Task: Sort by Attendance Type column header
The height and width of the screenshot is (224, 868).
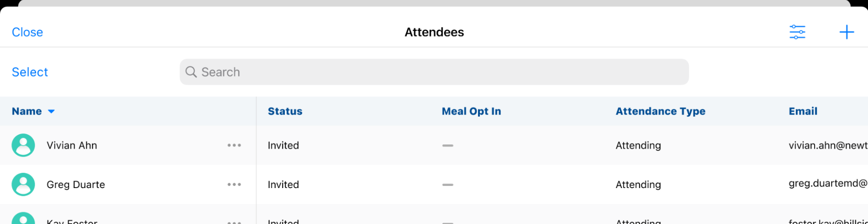Action: tap(660, 111)
